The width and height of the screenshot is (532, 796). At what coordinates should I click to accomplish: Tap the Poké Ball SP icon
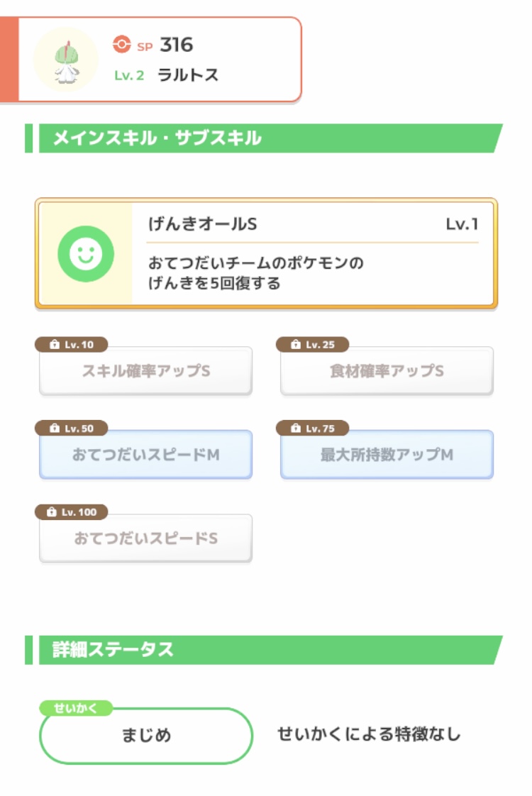tap(121, 45)
